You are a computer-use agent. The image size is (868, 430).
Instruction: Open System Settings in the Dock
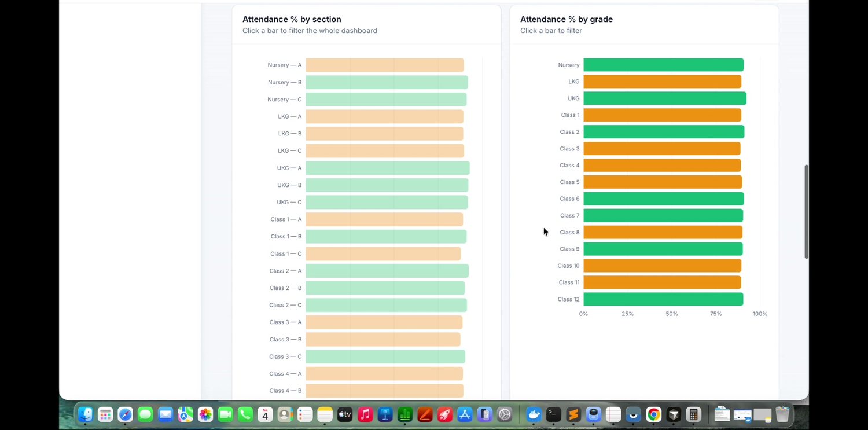[505, 414]
